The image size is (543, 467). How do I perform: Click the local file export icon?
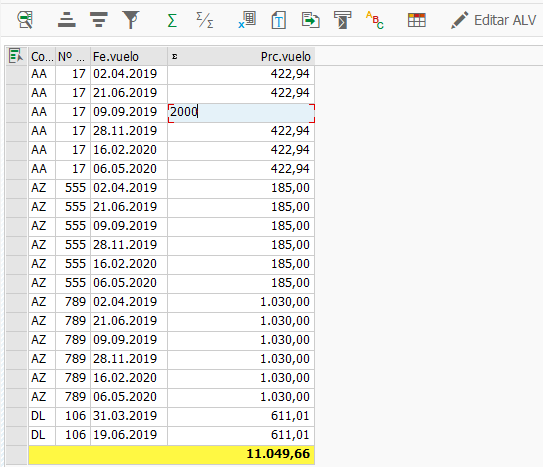click(310, 20)
